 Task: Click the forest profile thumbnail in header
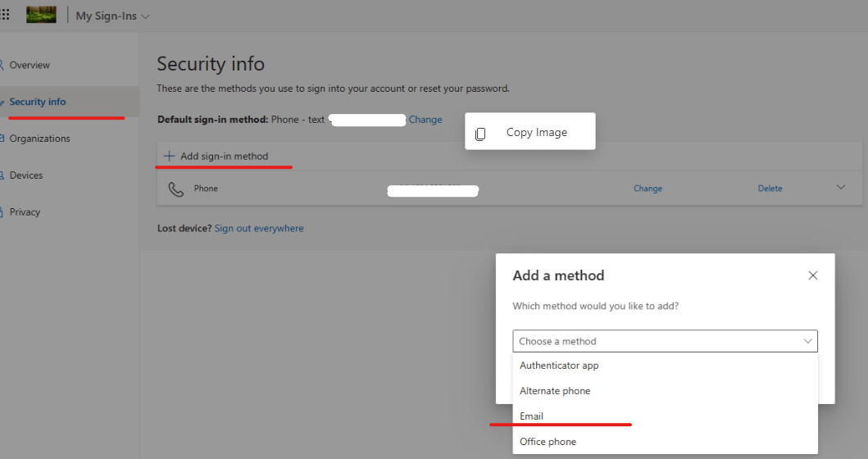42,15
